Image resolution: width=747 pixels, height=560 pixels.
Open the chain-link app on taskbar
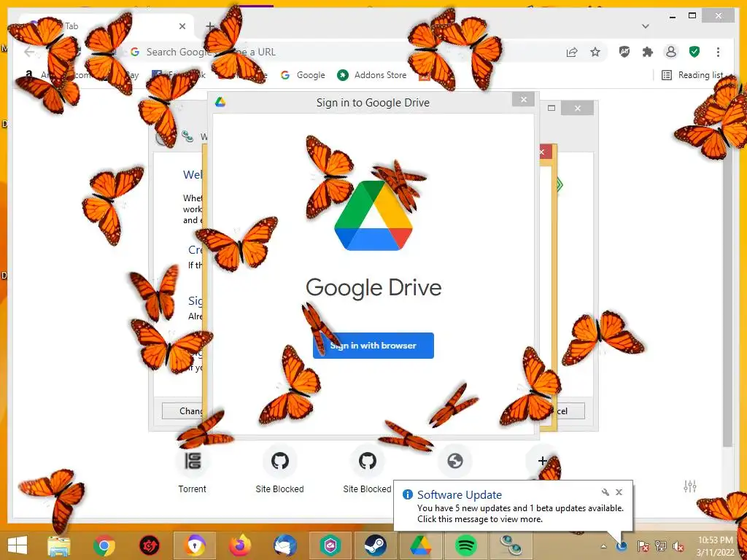tap(511, 545)
